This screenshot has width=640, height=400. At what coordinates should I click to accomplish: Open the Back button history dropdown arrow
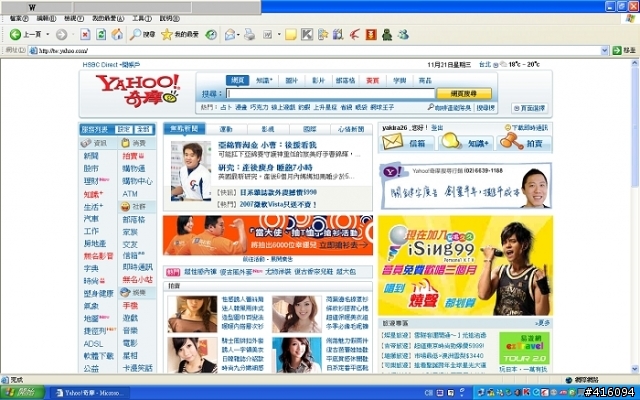[x=48, y=35]
